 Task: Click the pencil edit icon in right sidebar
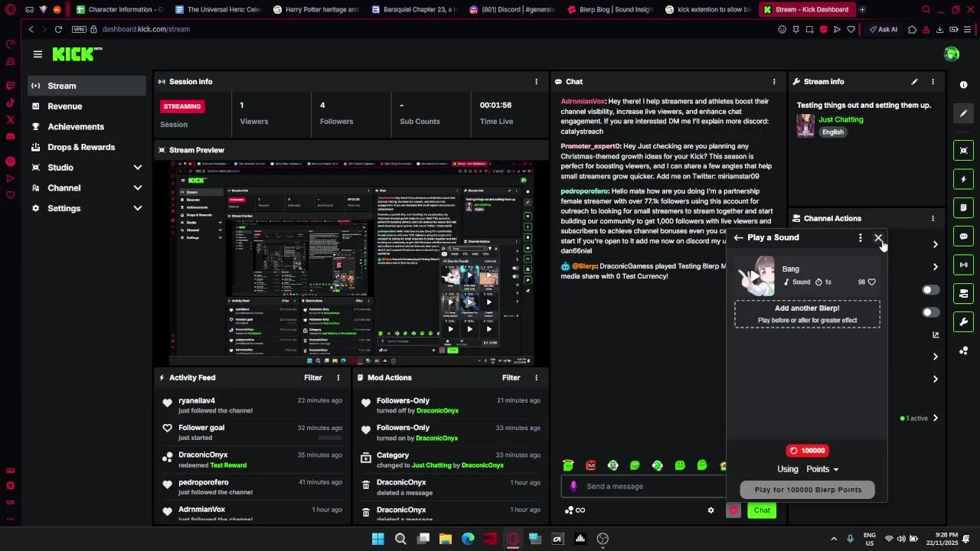pos(964,113)
